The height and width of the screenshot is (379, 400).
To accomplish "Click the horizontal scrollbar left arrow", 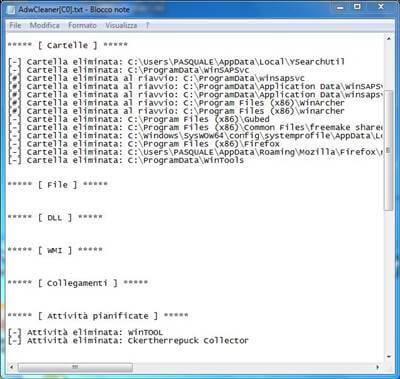I will (x=12, y=367).
